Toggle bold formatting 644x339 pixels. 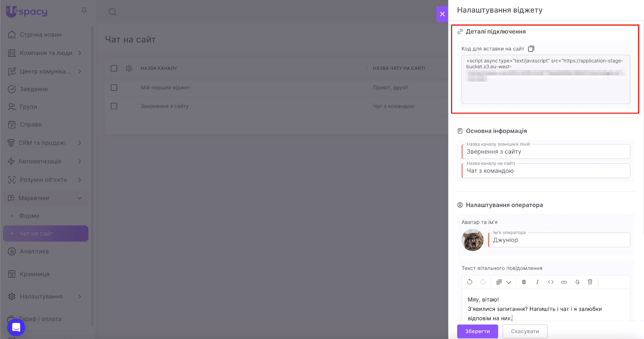[x=524, y=282]
